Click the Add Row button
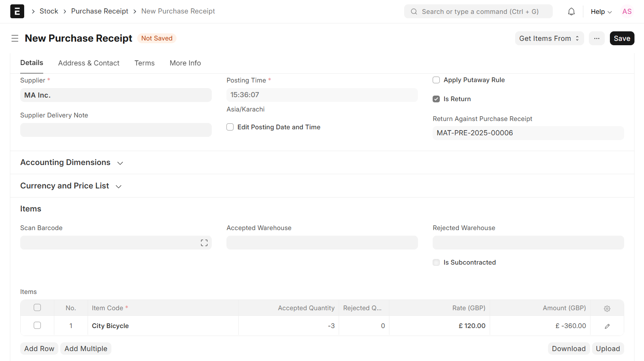 click(39, 349)
